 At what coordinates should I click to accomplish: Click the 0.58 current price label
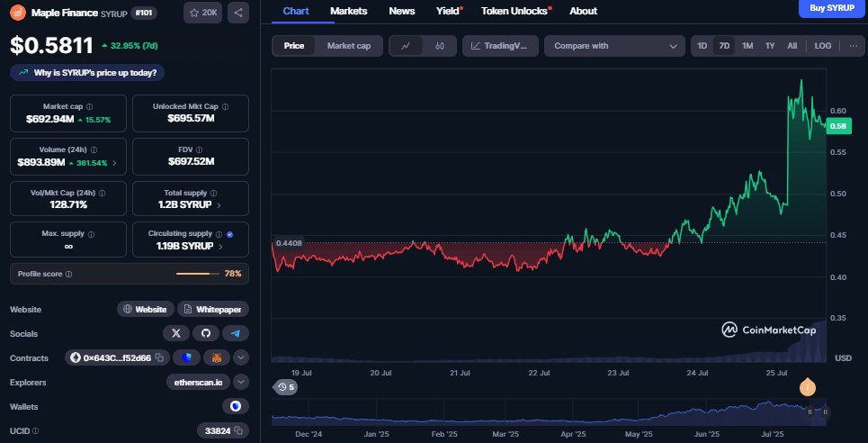coord(837,126)
